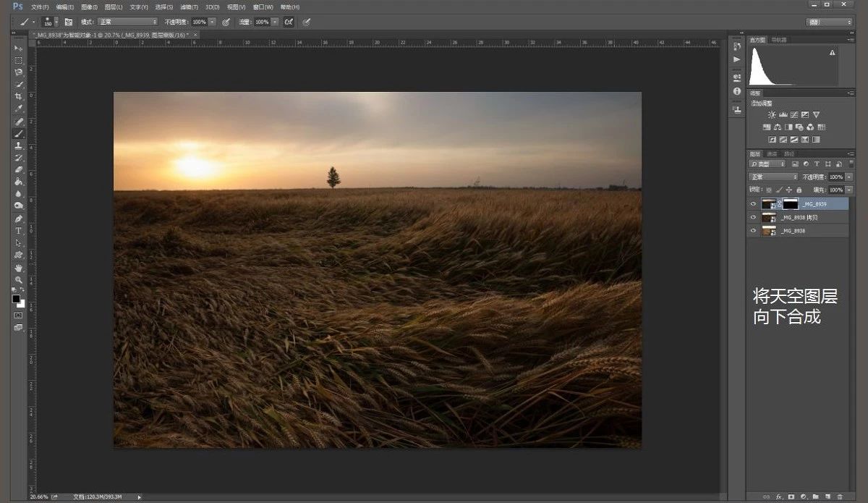This screenshot has height=503, width=868.
Task: Select the Zoom magnifier tool
Action: [x=19, y=279]
